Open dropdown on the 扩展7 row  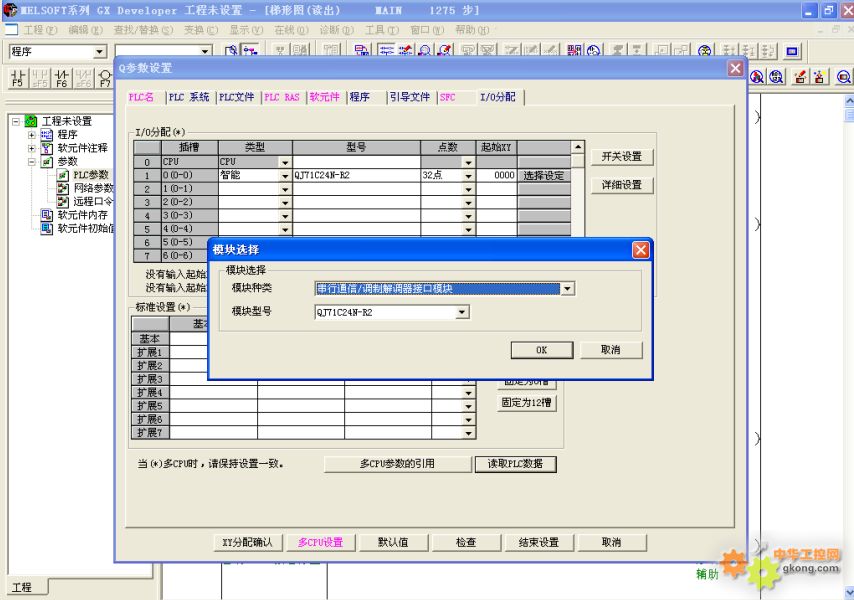468,433
